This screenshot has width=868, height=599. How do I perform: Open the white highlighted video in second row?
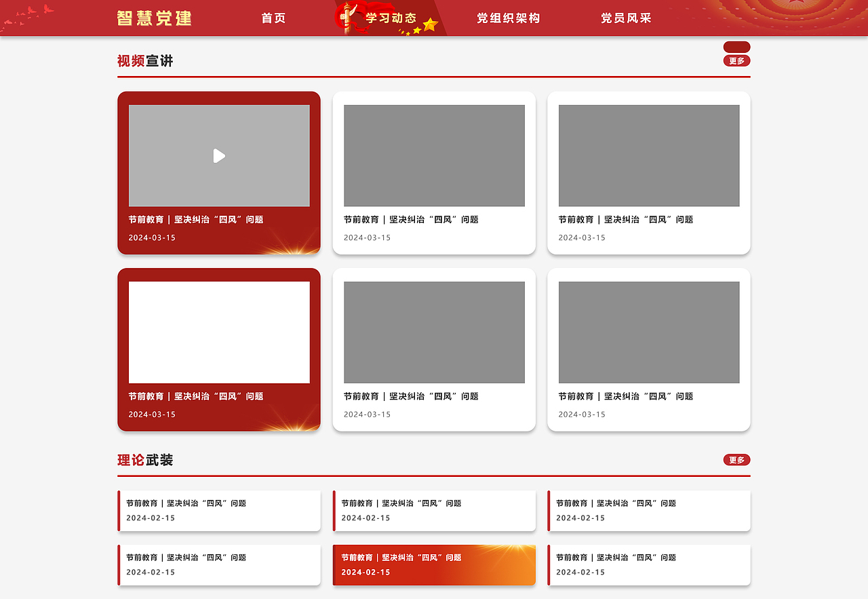[x=218, y=332]
